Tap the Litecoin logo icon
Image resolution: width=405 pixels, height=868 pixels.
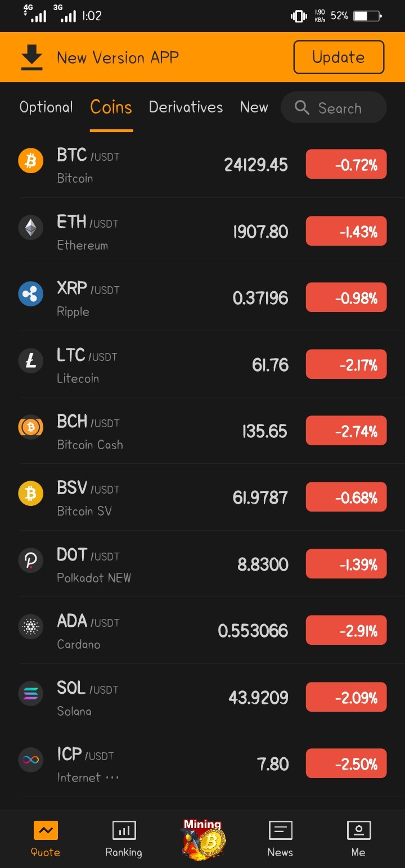31,361
